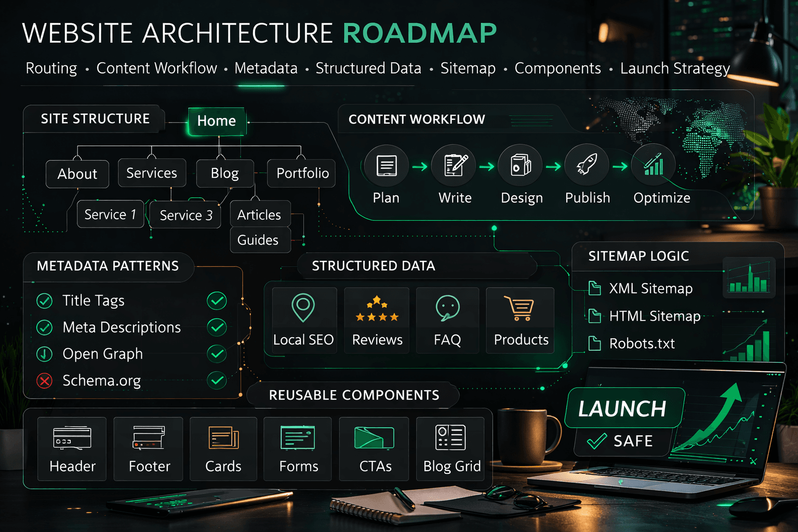This screenshot has width=798, height=532.
Task: Select the Plan icon in Content Workflow
Action: coord(386,165)
